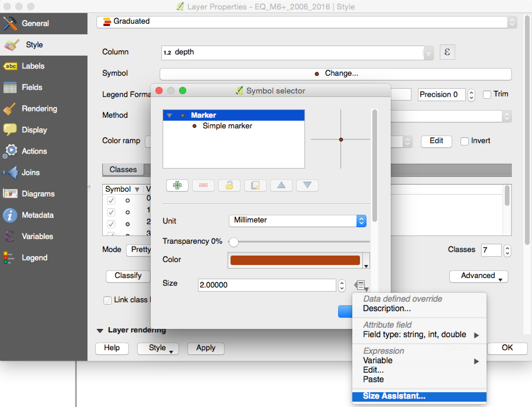Click the Size stepper arrows
The width and height of the screenshot is (532, 407).
pos(342,286)
